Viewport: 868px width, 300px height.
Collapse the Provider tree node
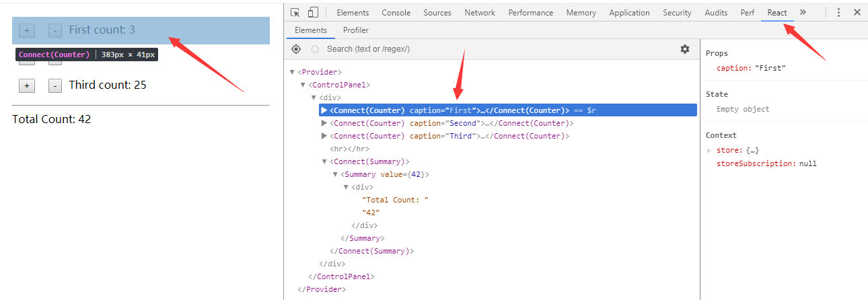(x=291, y=72)
